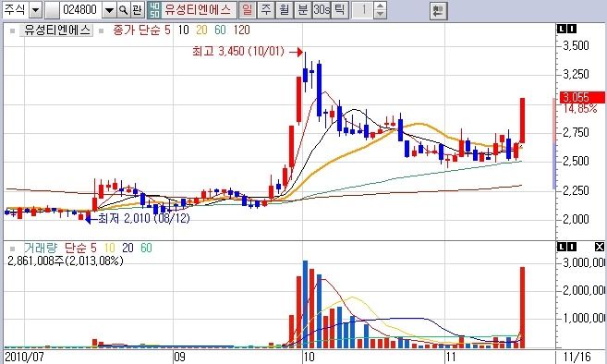Select the 일 daily chart period
607x364 pixels.
coord(247,10)
